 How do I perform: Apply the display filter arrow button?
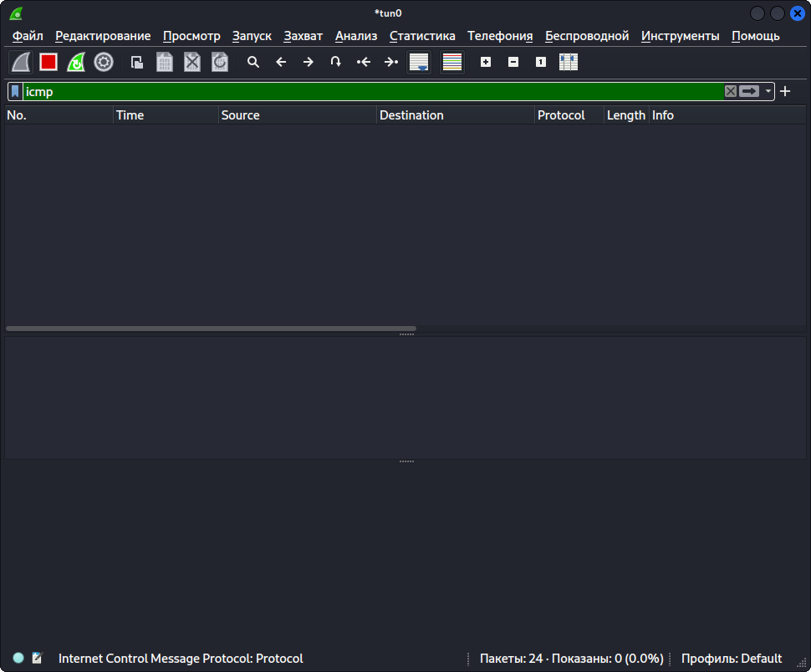point(749,91)
